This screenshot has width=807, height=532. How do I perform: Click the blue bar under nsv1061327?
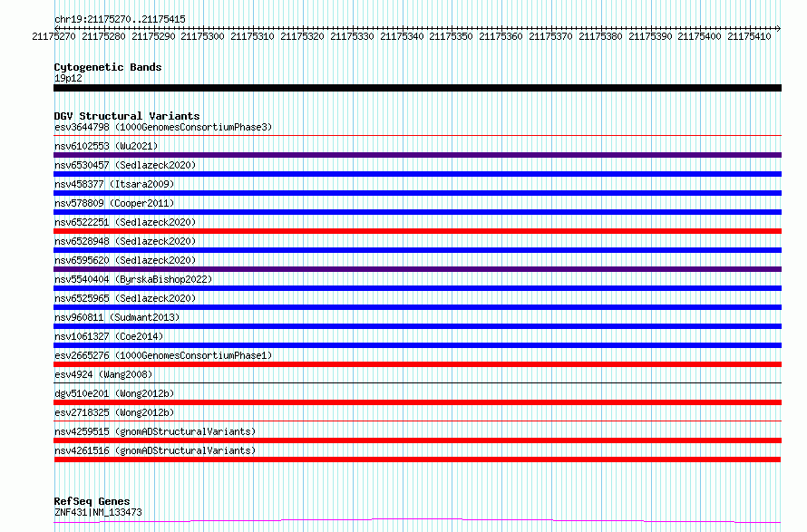click(x=417, y=345)
